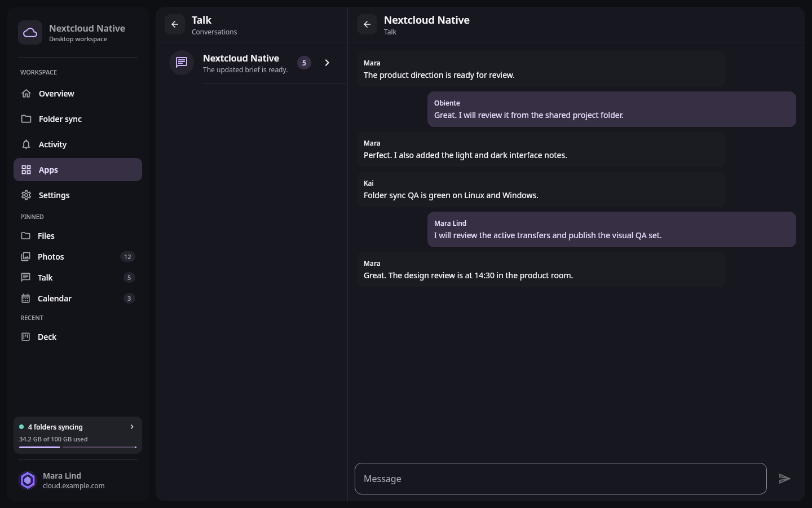Click "The updated brief is ready." preview text
This screenshot has height=508, width=812.
click(x=245, y=70)
